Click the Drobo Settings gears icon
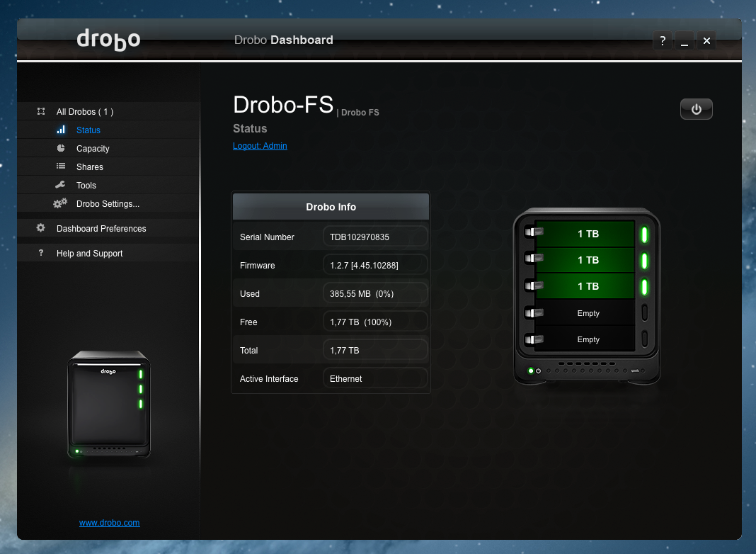Viewport: 756px width, 554px height. pyautogui.click(x=59, y=203)
